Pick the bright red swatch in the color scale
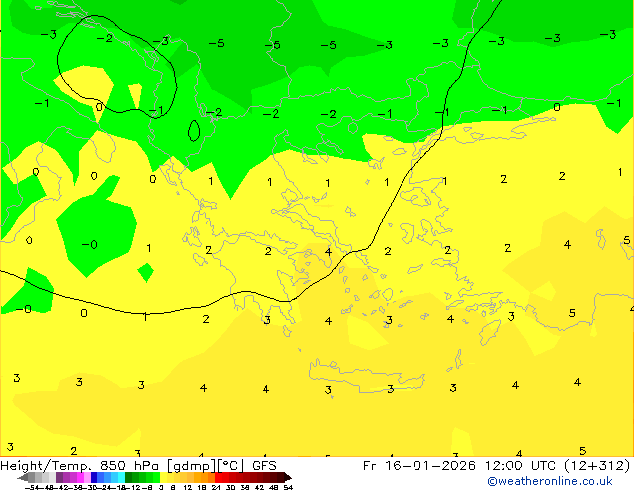 click(218, 478)
